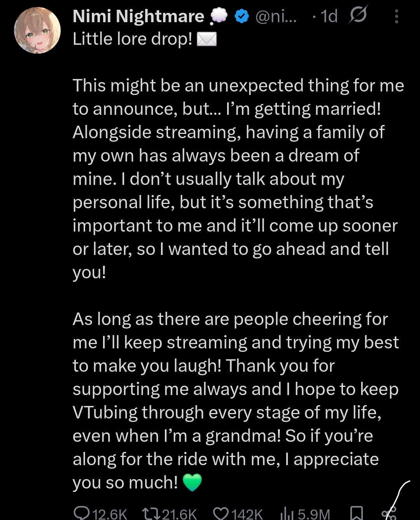Open the three-dot more options menu
The image size is (420, 520).
pyautogui.click(x=396, y=16)
